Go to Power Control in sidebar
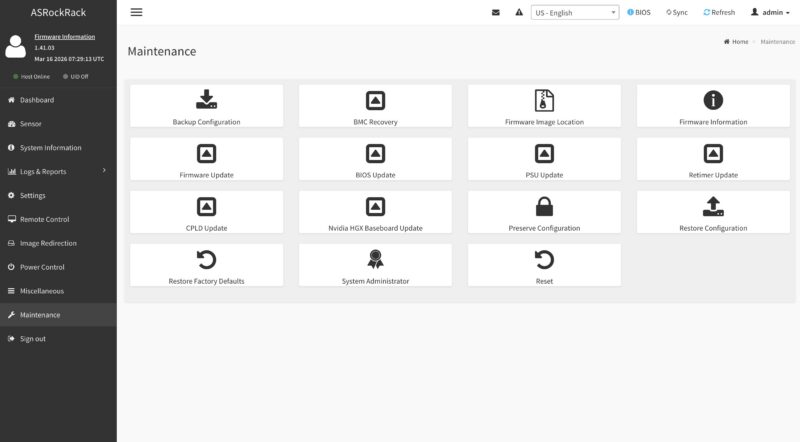 (58, 267)
